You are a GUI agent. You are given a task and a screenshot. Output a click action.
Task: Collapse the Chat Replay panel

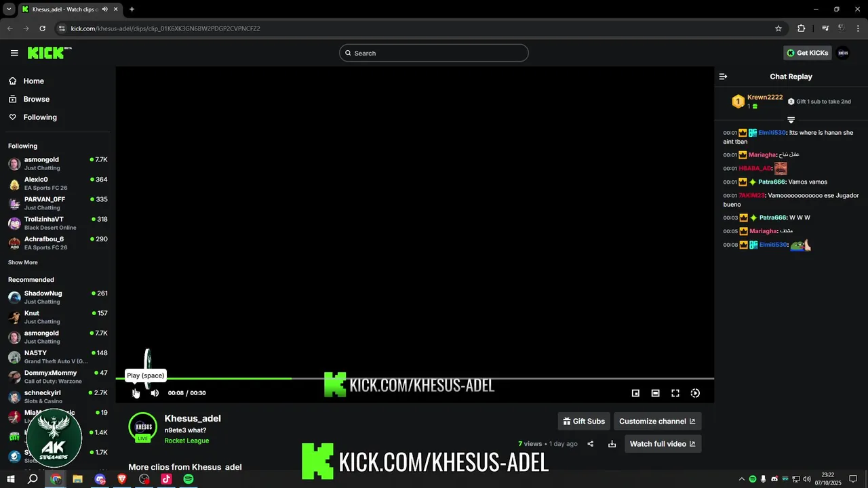click(x=723, y=77)
